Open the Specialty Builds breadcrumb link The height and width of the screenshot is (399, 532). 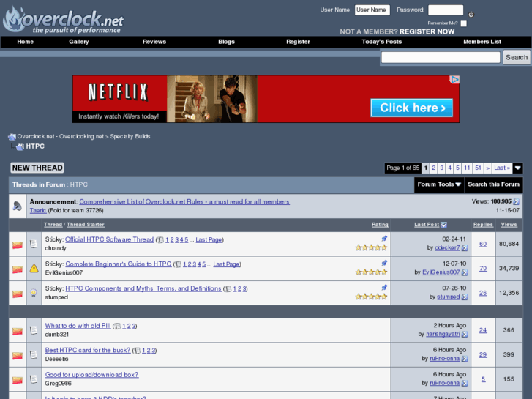130,136
